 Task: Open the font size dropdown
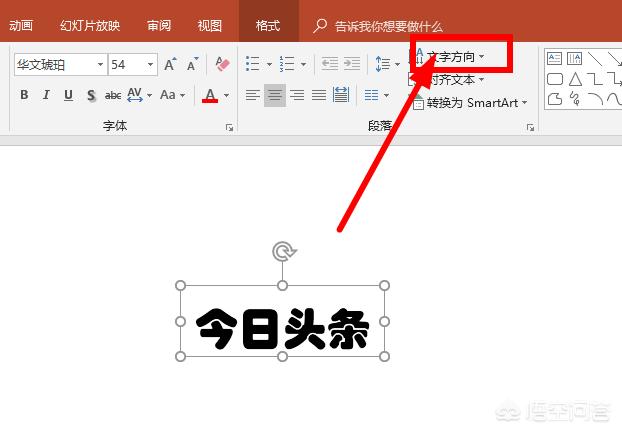point(151,65)
